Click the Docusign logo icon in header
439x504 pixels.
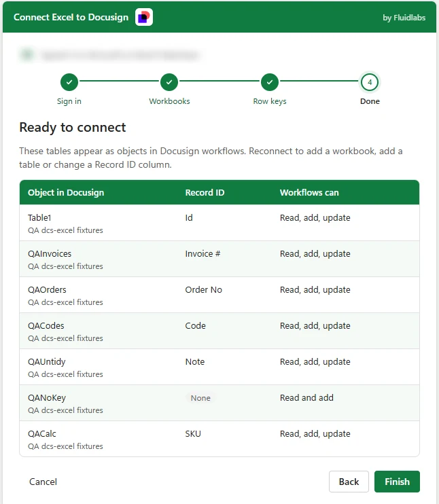(x=144, y=18)
